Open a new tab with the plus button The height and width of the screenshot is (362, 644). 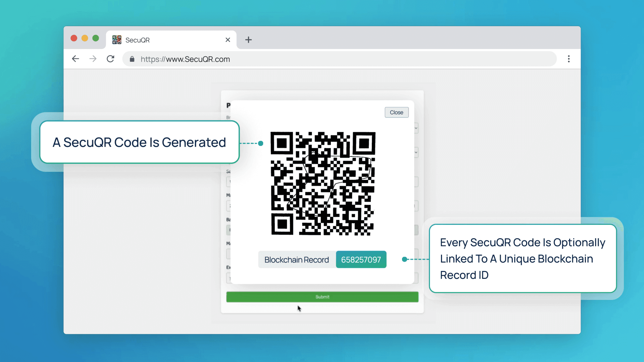248,40
